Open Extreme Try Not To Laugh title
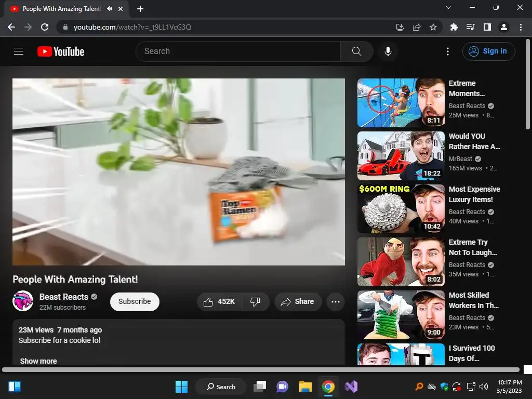This screenshot has width=532, height=399. pyautogui.click(x=473, y=247)
